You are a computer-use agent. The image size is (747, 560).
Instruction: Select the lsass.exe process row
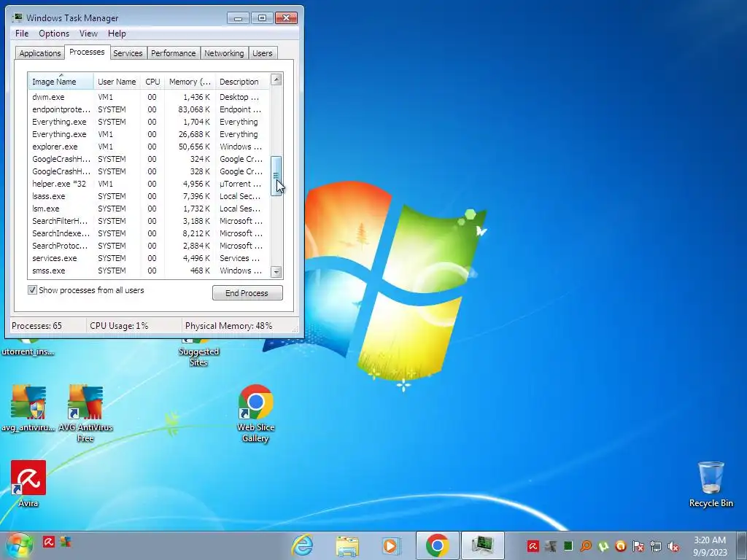149,196
